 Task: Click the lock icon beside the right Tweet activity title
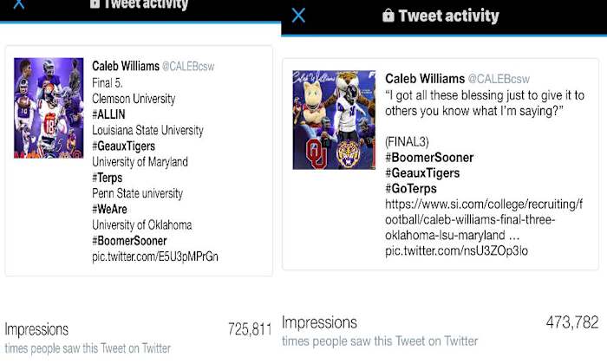click(x=388, y=16)
